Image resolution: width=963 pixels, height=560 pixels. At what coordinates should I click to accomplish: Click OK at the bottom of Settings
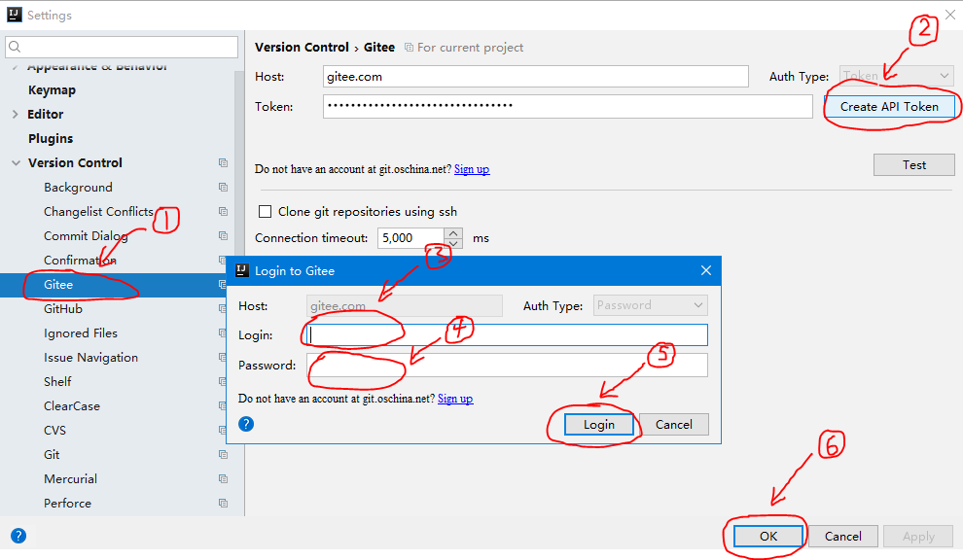768,536
